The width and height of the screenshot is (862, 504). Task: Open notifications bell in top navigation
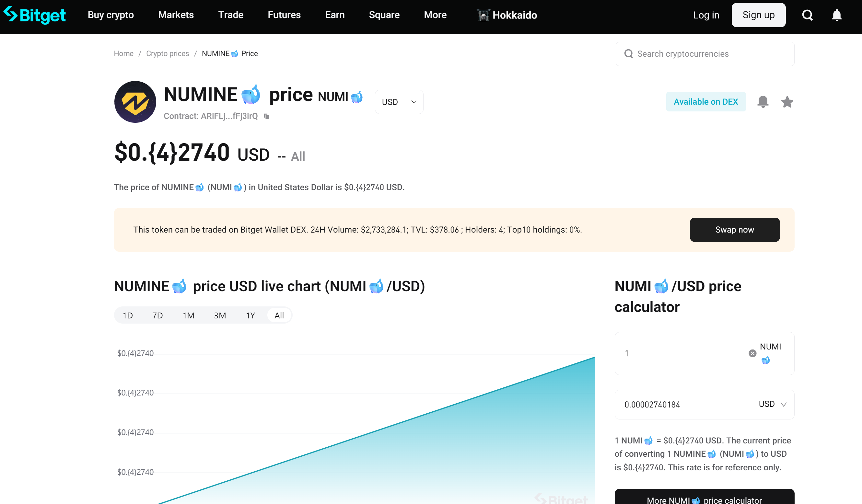click(x=836, y=15)
